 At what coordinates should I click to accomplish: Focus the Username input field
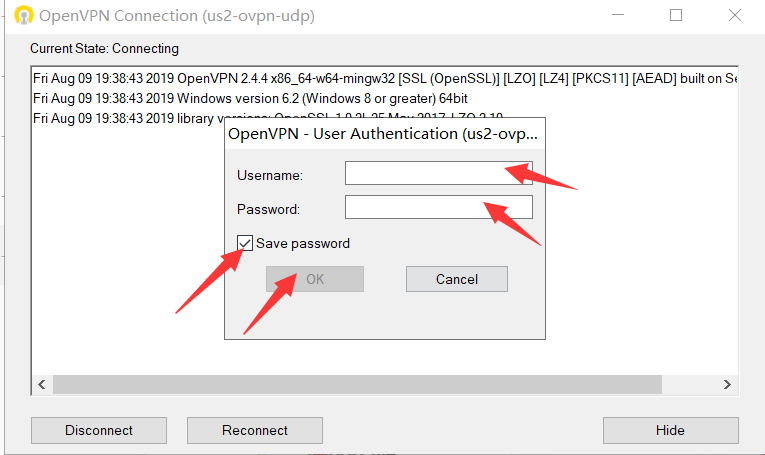[438, 174]
